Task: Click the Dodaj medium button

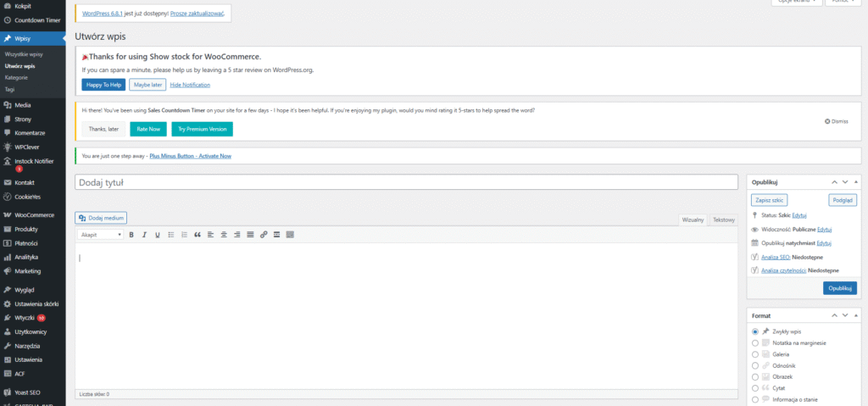Action: click(x=101, y=218)
